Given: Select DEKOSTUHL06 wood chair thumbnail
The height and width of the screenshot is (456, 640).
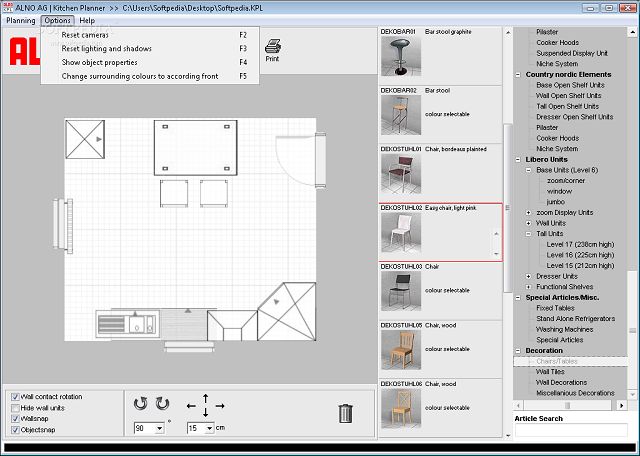Looking at the screenshot, I should 400,409.
